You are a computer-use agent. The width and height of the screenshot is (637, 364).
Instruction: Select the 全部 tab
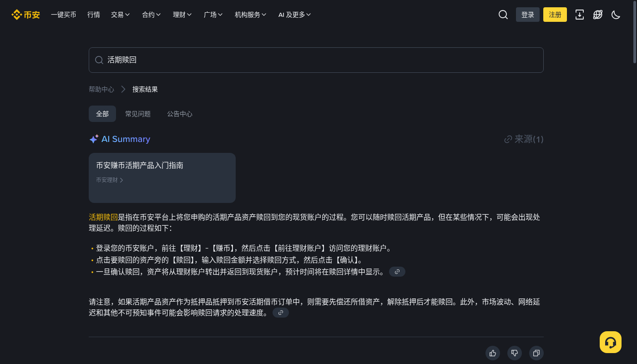102,114
